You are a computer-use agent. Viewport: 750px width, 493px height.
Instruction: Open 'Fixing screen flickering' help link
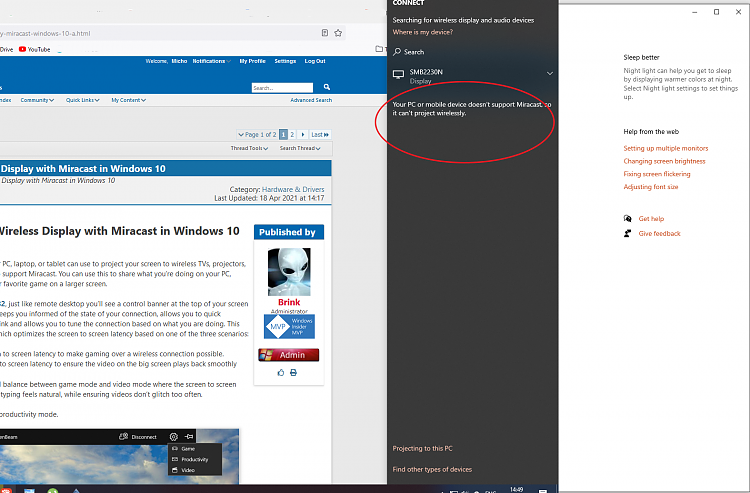coord(657,174)
